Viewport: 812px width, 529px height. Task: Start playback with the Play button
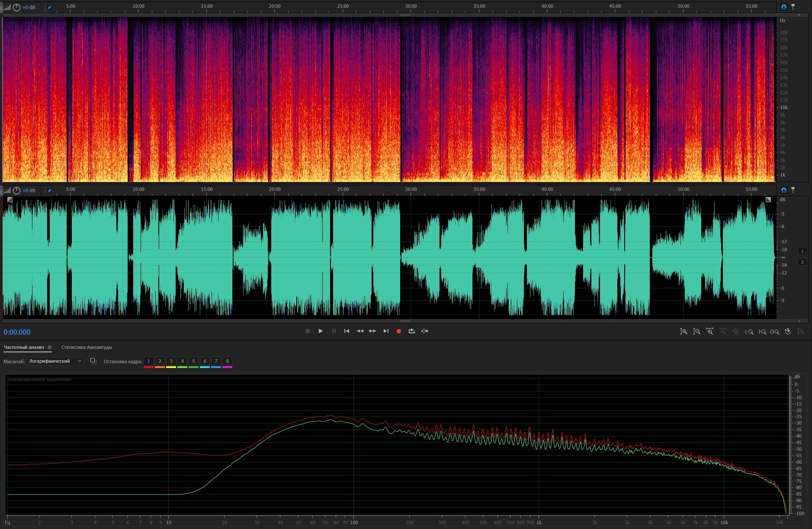321,331
